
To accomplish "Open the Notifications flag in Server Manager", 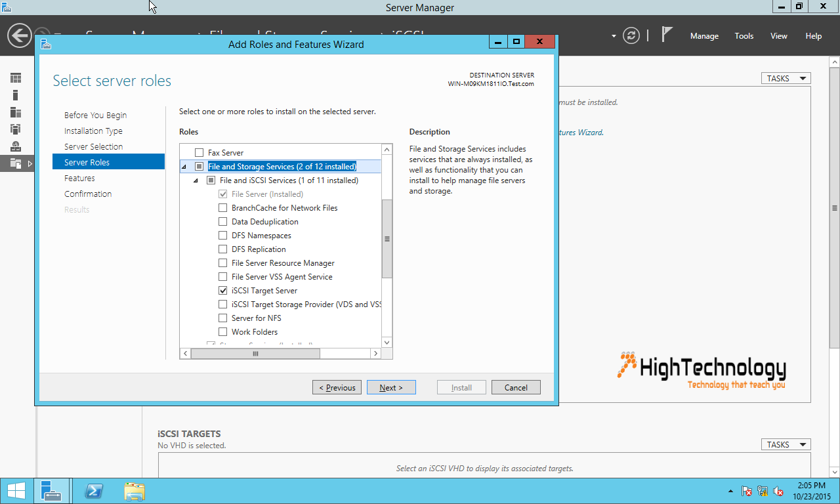I will tap(667, 35).
